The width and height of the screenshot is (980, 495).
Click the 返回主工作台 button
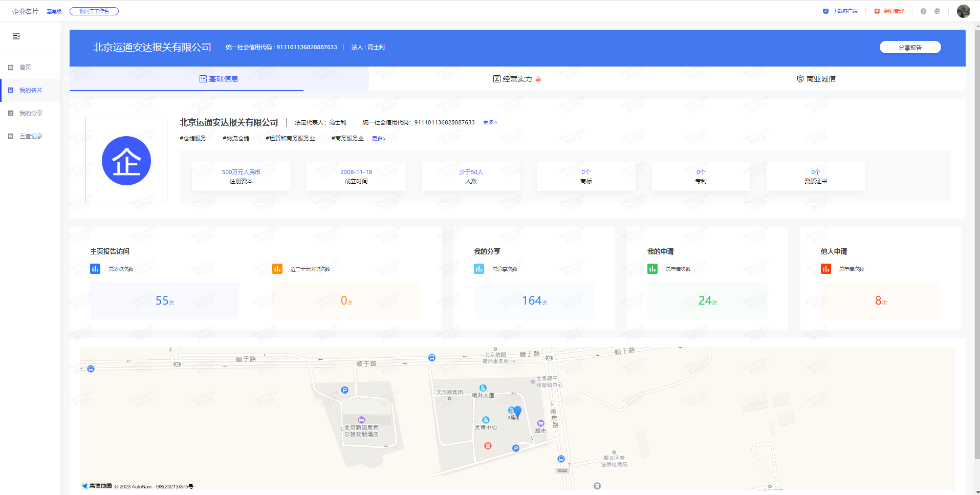click(94, 11)
